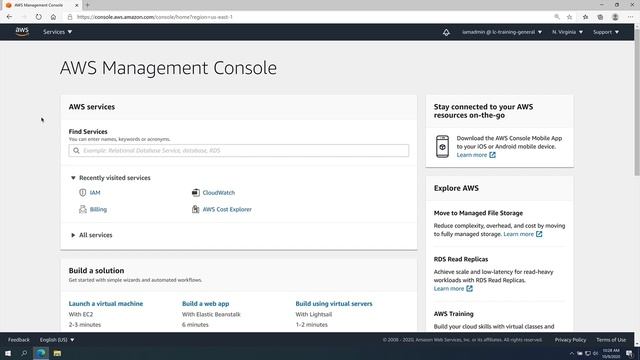Screen dimensions: 640x360
Task: Open the Services dropdown menu
Action: pos(58,32)
